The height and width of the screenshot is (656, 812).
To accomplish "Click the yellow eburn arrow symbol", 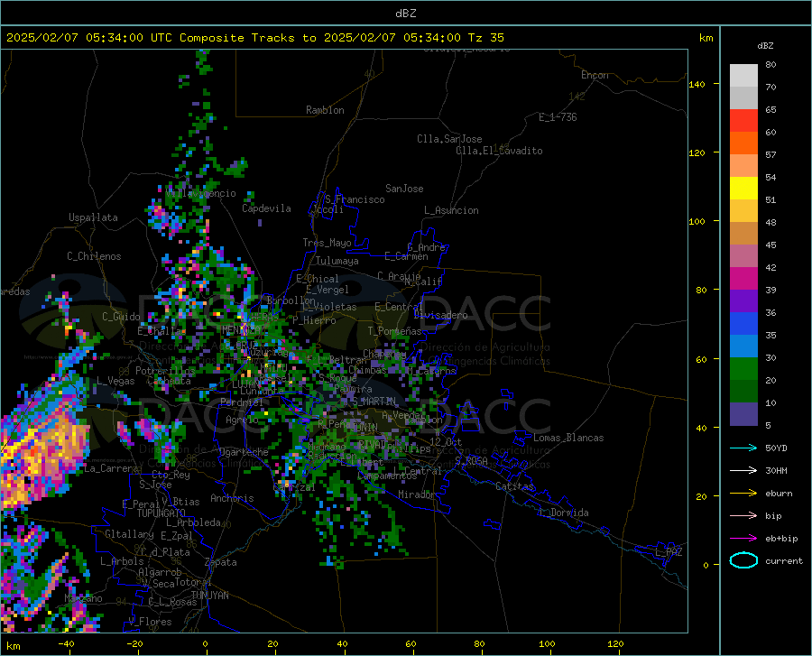I will pyautogui.click(x=743, y=494).
